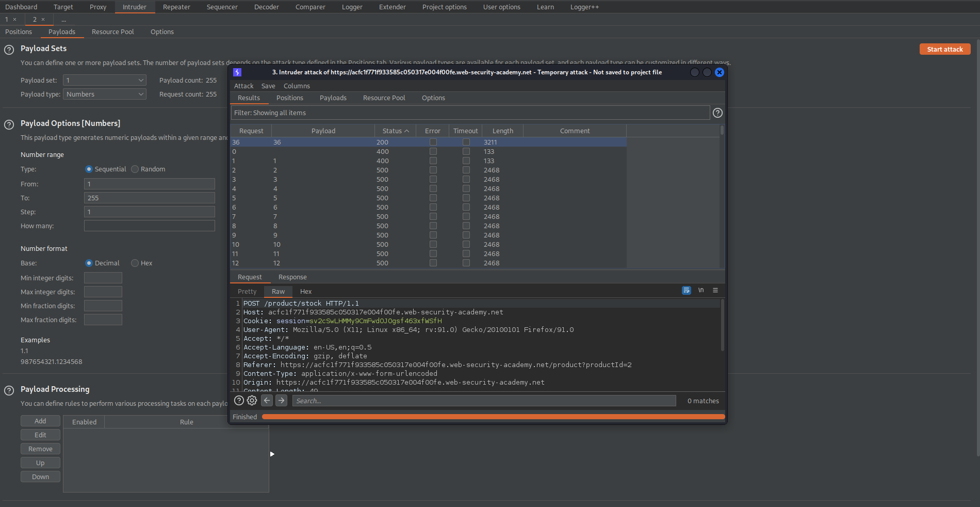Open Payloads tab in attack window
The image size is (980, 507).
(x=333, y=98)
